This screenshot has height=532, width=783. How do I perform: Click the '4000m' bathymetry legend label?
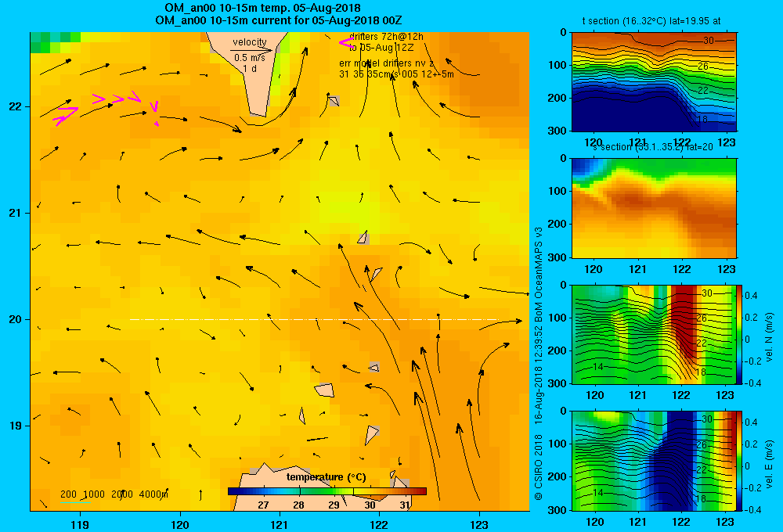coord(153,494)
